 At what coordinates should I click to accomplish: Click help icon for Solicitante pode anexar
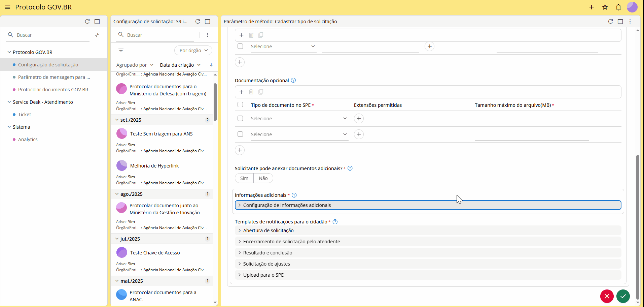coord(350,168)
